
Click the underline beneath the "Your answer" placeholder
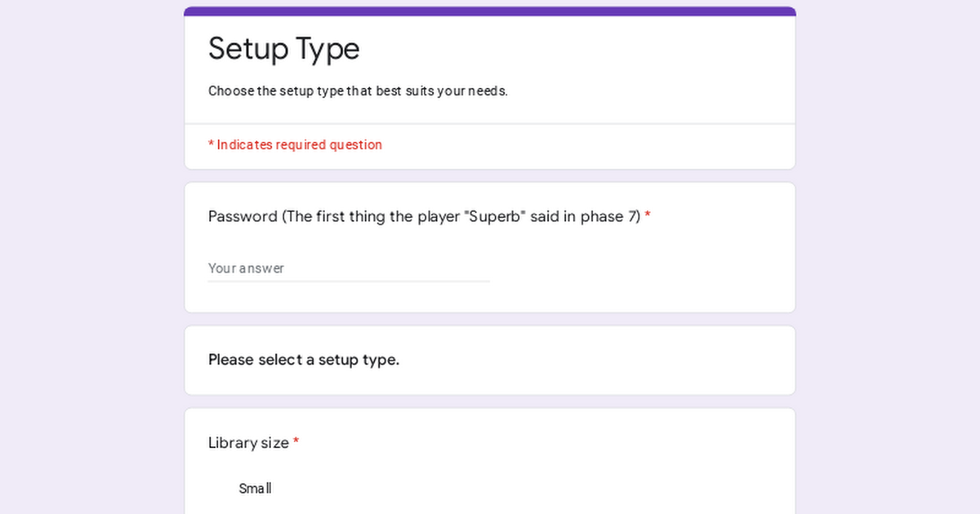coord(348,281)
